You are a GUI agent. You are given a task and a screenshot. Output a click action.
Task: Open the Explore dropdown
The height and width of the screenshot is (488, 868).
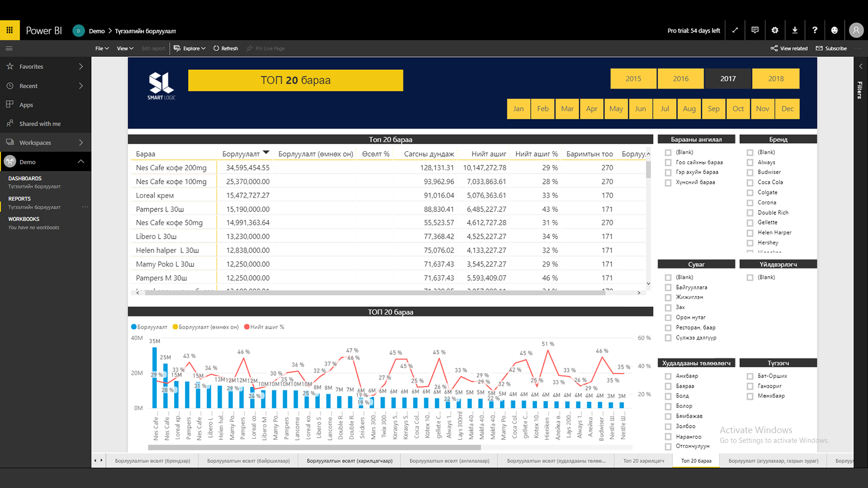[190, 48]
